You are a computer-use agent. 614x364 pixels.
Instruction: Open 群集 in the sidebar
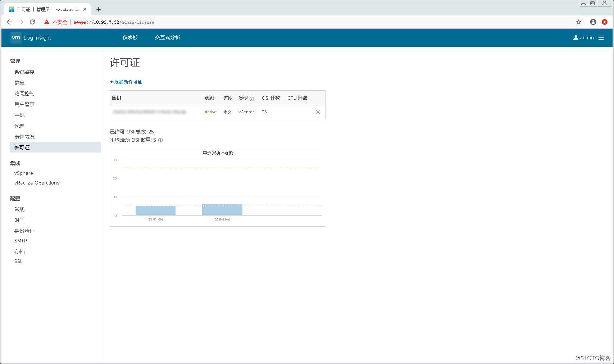pos(19,83)
